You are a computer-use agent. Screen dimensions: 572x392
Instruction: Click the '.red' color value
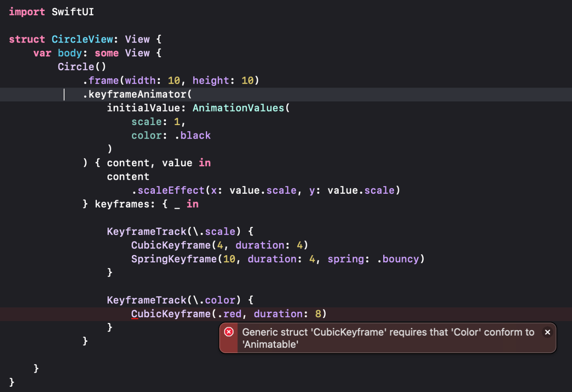click(229, 314)
